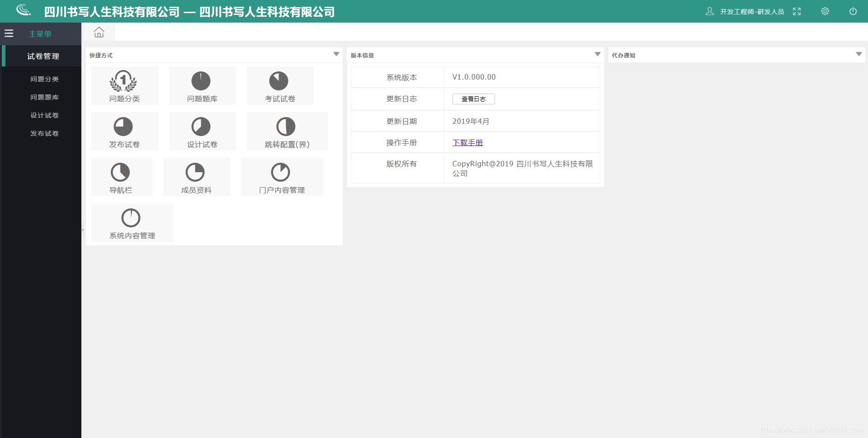The width and height of the screenshot is (868, 438).
Task: Open the 跳转配置(界) shortcut icon
Action: [286, 127]
